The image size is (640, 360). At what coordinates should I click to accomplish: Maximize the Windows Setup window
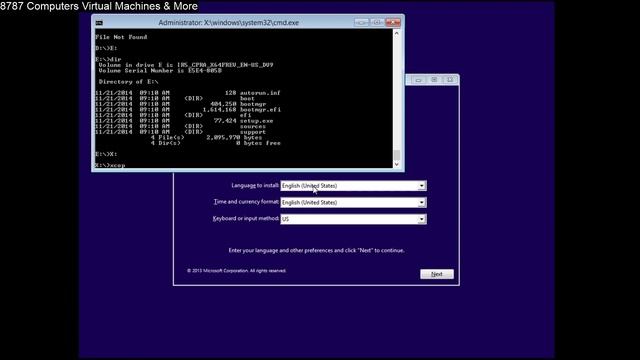(x=434, y=80)
